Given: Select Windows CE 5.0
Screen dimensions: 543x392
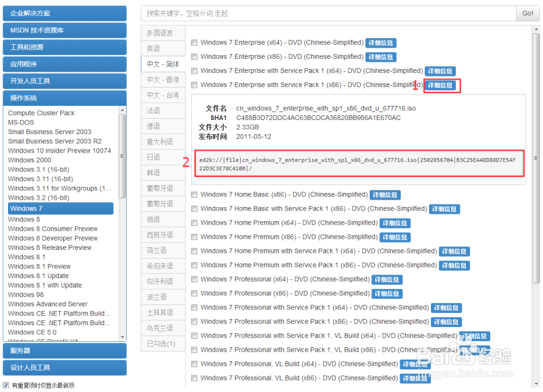Looking at the screenshot, I should [x=32, y=332].
